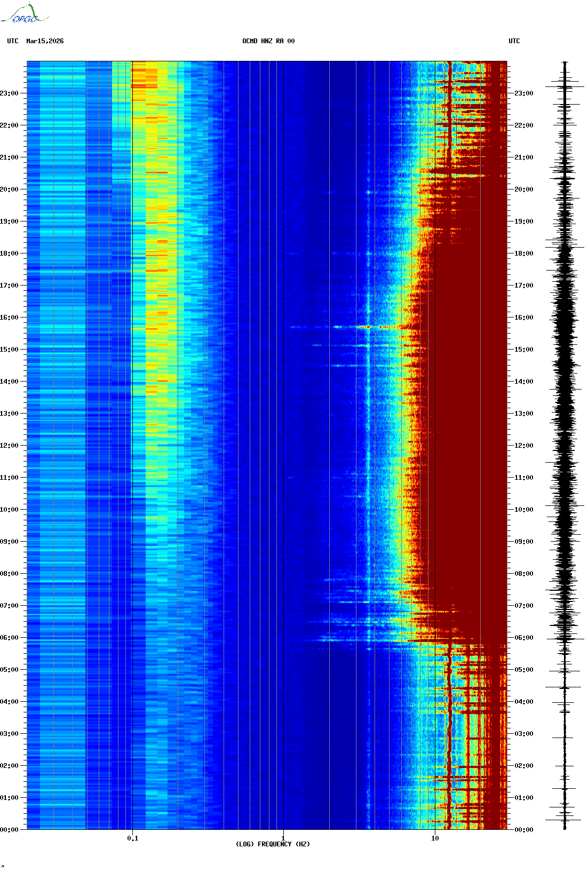This screenshot has width=588, height=872.
Task: Click the 06:00 label on the right time axis
Action: pyautogui.click(x=524, y=638)
